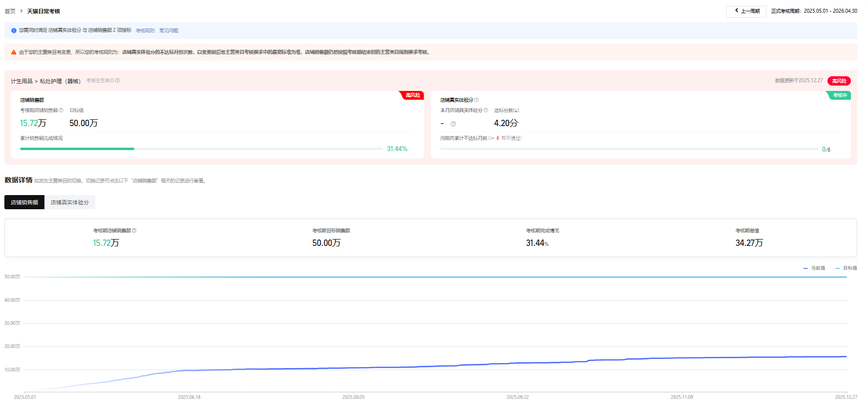Switch to the 店铺真实体验分 tab
868x418 pixels.
(70, 202)
